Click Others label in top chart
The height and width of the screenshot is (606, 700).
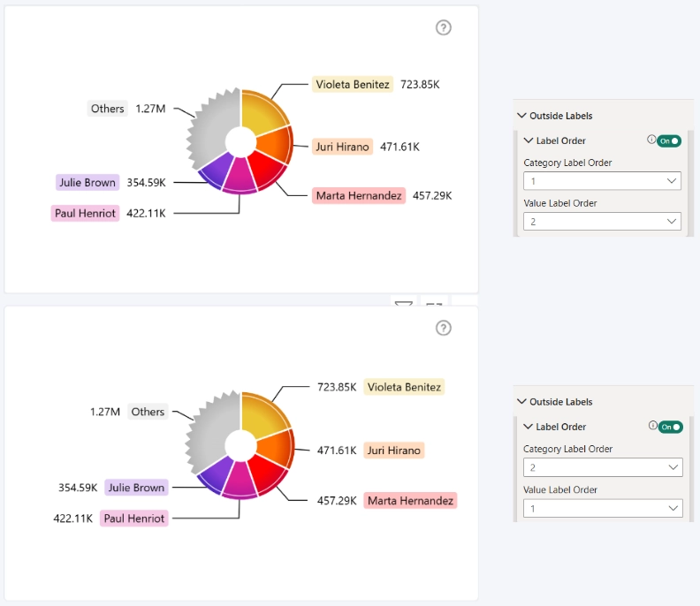click(107, 109)
